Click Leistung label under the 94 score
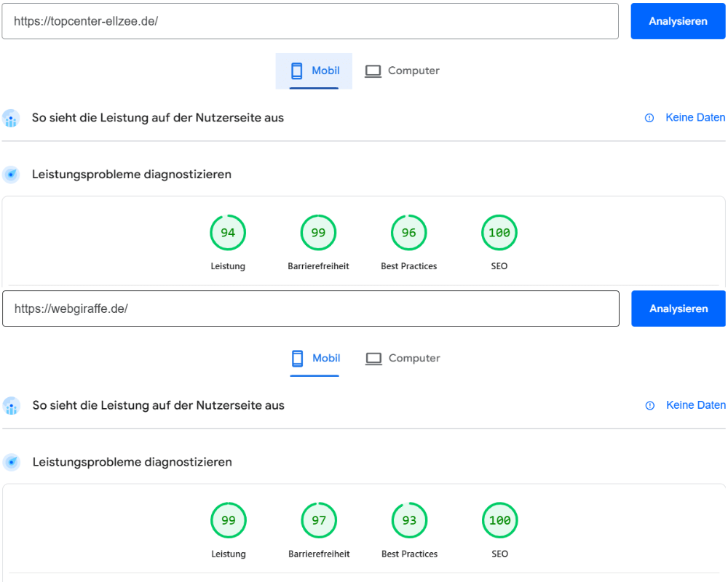 coord(227,266)
